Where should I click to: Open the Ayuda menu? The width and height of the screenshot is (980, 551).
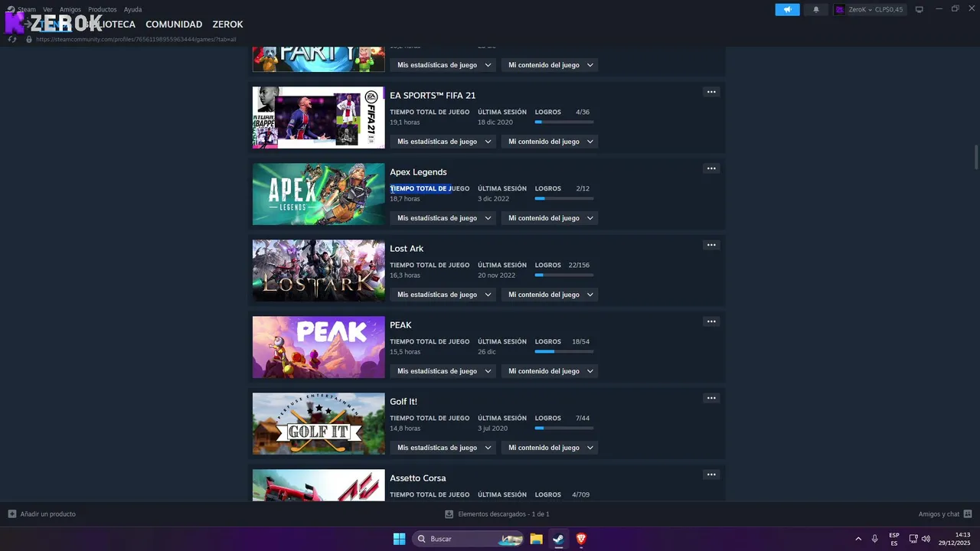click(132, 9)
